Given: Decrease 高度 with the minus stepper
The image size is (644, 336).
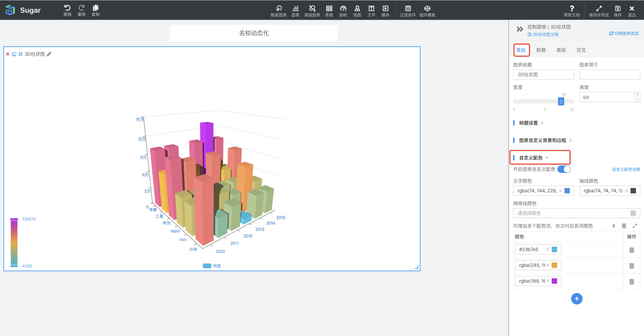Looking at the screenshot, I should pos(637,100).
